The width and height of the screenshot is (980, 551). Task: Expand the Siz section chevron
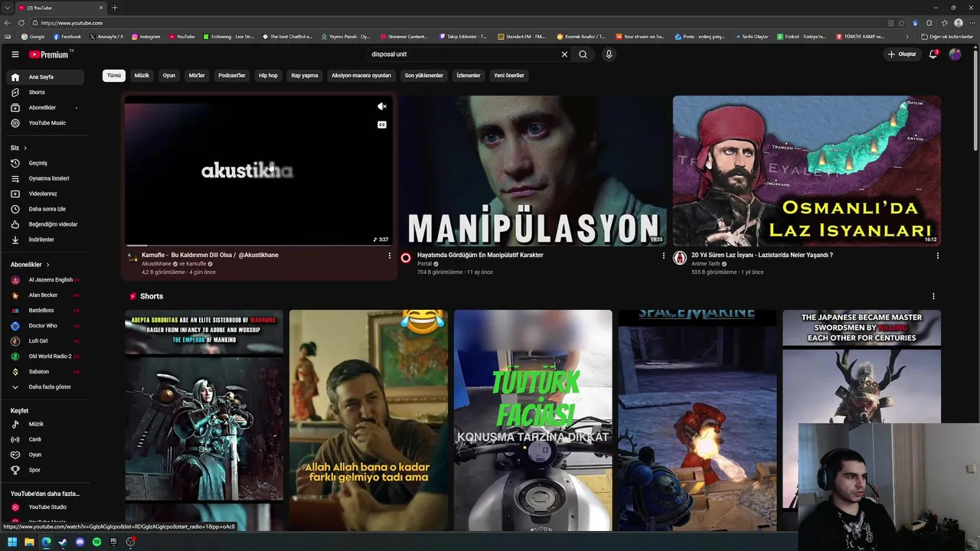pos(24,148)
